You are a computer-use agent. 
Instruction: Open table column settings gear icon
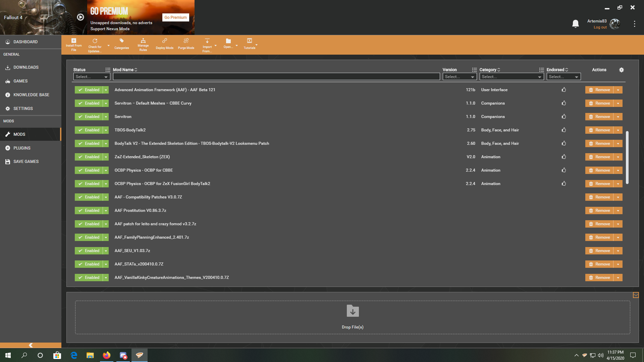[x=621, y=70]
